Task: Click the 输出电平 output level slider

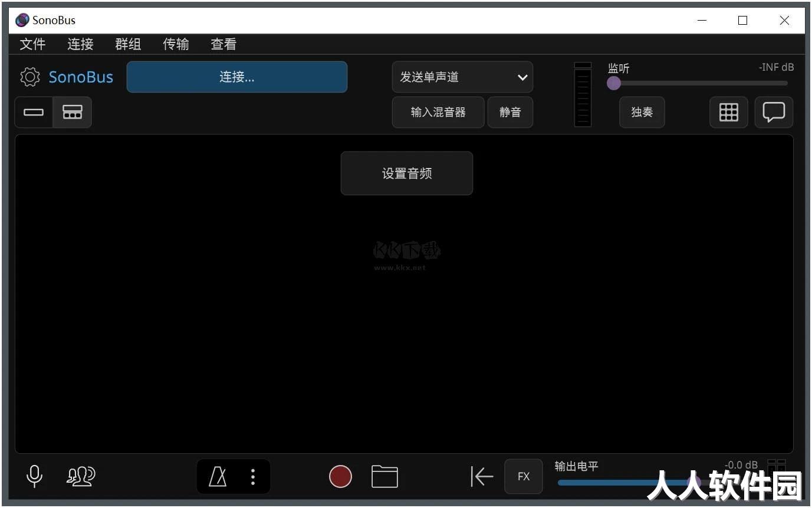Action: point(629,483)
